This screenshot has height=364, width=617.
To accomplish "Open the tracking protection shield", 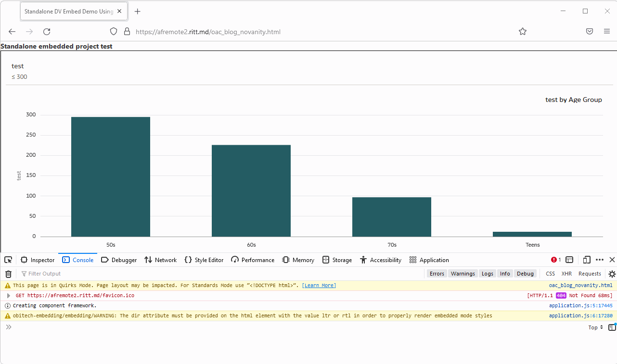I will click(113, 31).
